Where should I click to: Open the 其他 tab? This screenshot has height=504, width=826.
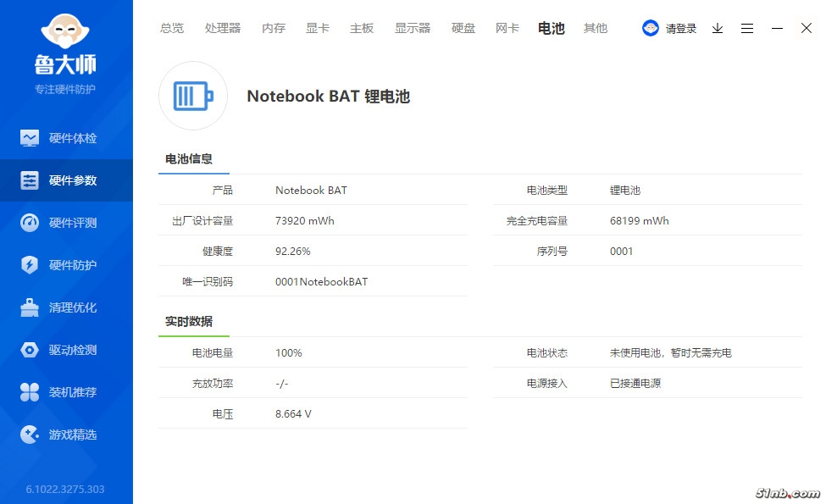(596, 28)
